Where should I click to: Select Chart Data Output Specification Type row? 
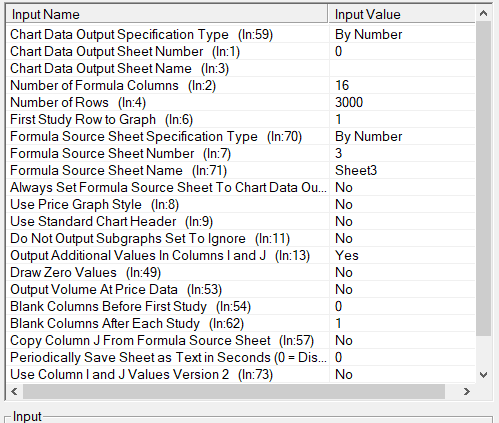(x=241, y=34)
